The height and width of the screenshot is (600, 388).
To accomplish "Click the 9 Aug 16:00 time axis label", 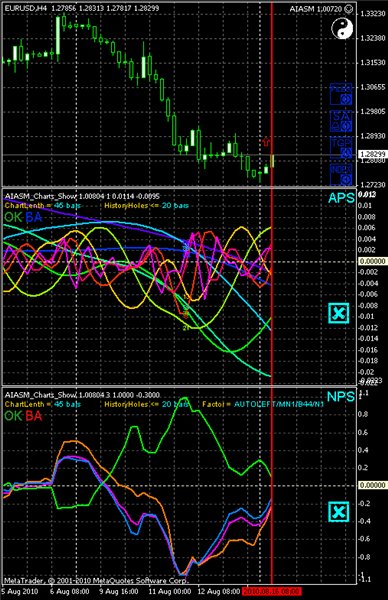I will tap(118, 592).
